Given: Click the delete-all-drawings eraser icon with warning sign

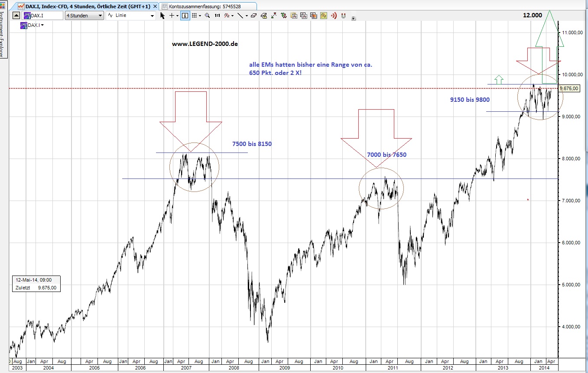Looking at the screenshot, I should click(264, 16).
